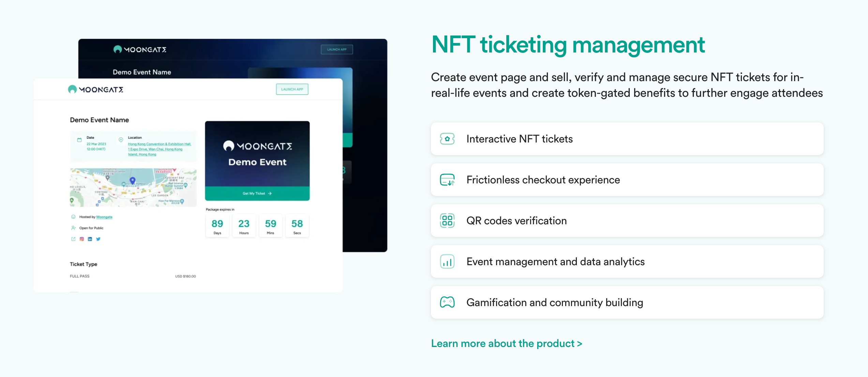Click the data analytics bar chart icon
This screenshot has width=868, height=377.
point(447,261)
